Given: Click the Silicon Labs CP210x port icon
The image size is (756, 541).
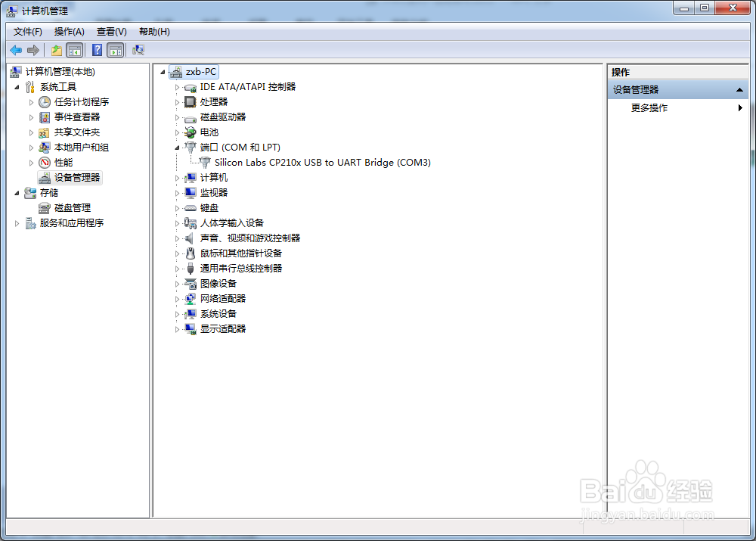Looking at the screenshot, I should click(x=205, y=163).
